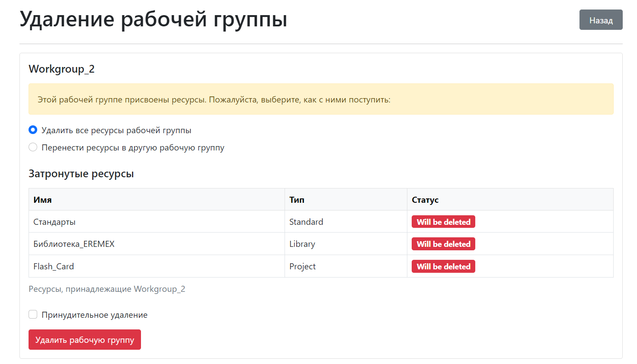Click the Will be deleted badge for Стандарты

click(x=443, y=221)
